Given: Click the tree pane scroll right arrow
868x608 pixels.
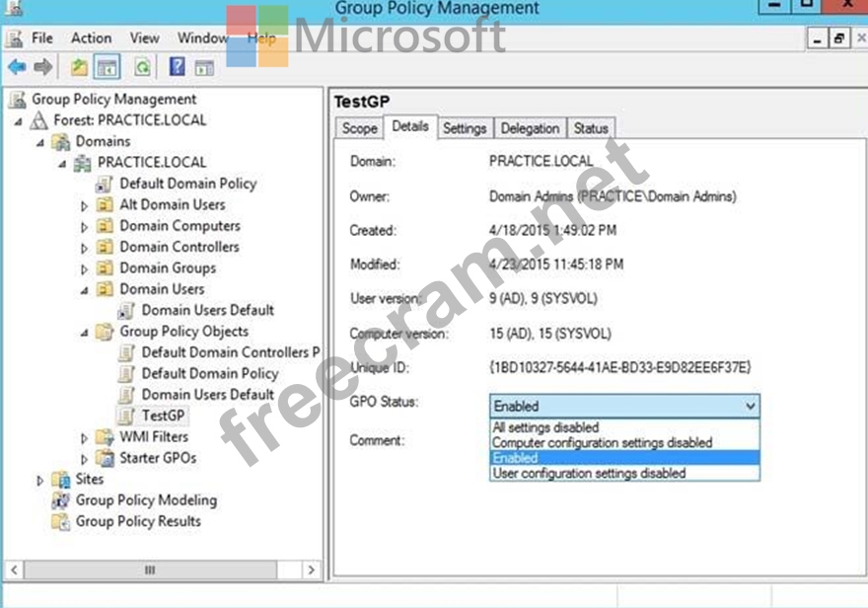Looking at the screenshot, I should click(311, 570).
